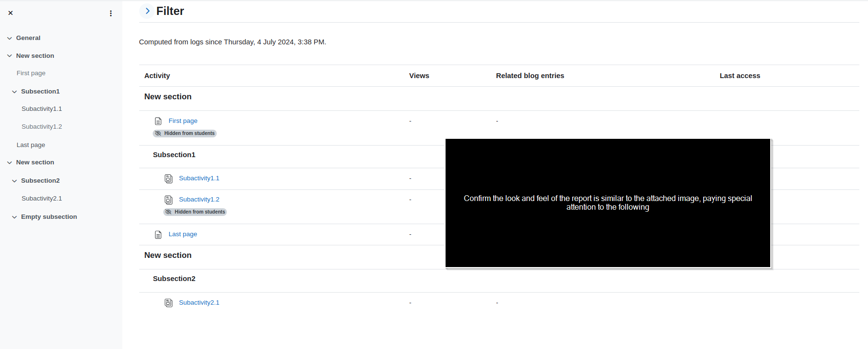
Task: Collapse Subsection1 chevron in sidebar
Action: coord(14,92)
